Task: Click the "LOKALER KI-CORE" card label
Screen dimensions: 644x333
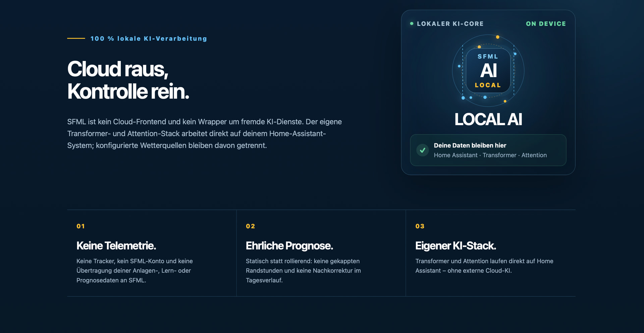Action: [x=450, y=24]
